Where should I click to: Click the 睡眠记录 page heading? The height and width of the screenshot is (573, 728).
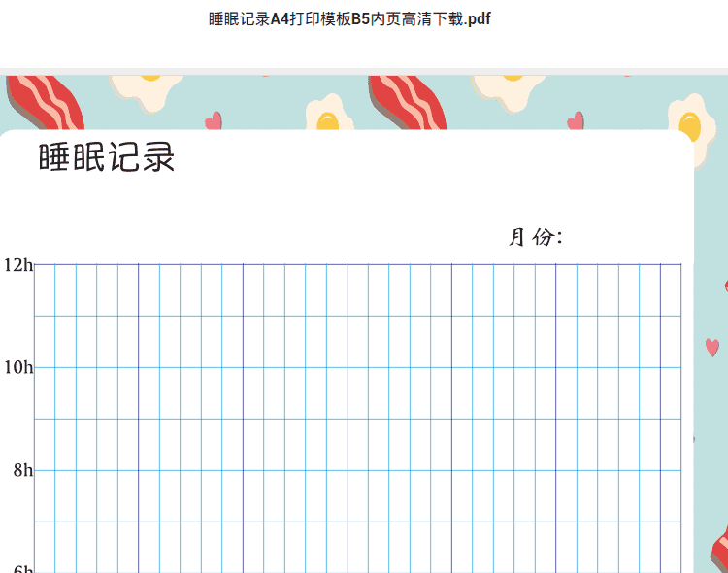click(x=107, y=157)
